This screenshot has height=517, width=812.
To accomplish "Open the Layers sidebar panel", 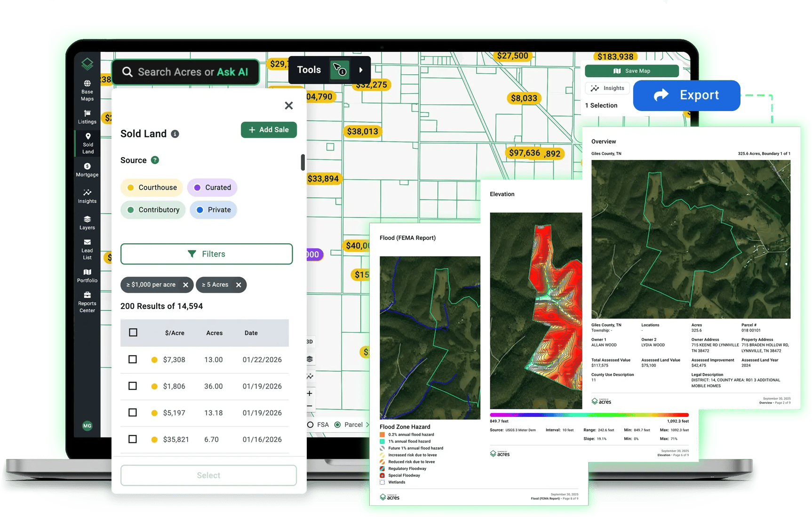I will pyautogui.click(x=87, y=223).
